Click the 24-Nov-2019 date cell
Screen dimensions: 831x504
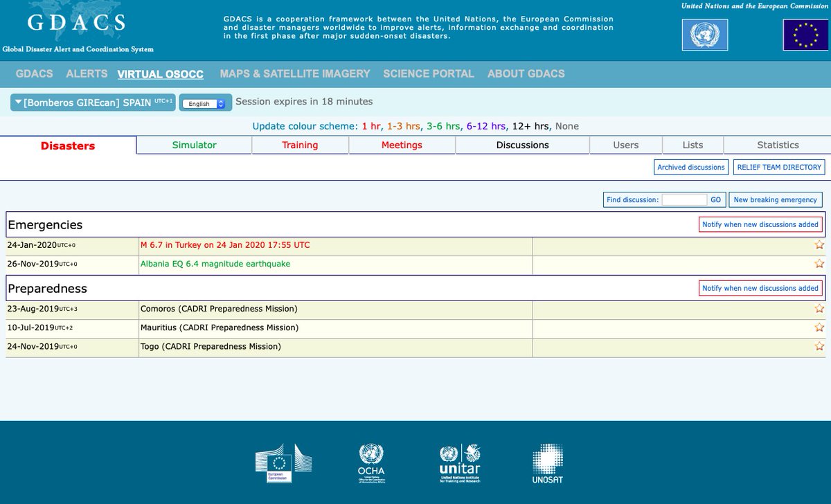[72, 346]
